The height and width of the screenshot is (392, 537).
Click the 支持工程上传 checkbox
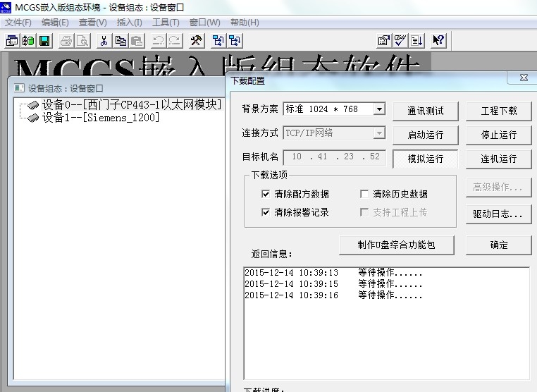pyautogui.click(x=364, y=212)
